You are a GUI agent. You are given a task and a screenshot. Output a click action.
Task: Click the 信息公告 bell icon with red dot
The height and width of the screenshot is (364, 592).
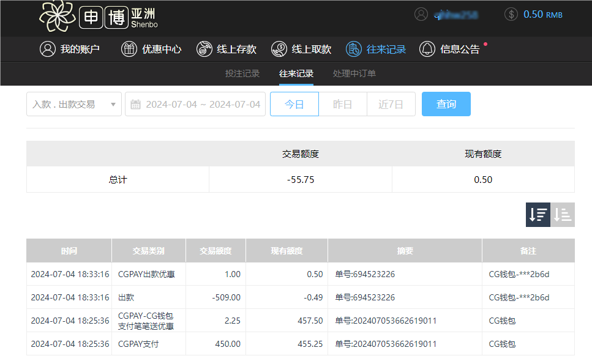[429, 50]
